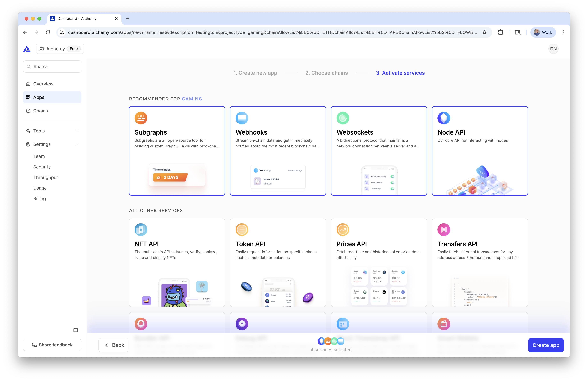Image resolution: width=588 pixels, height=381 pixels.
Task: Open the DN user avatar
Action: [553, 49]
